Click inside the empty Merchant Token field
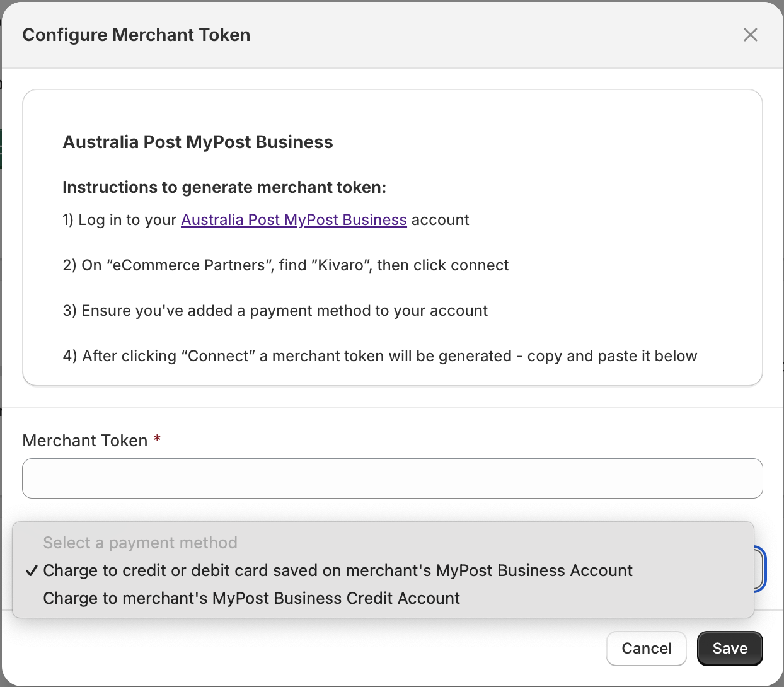The height and width of the screenshot is (687, 784). click(x=392, y=478)
